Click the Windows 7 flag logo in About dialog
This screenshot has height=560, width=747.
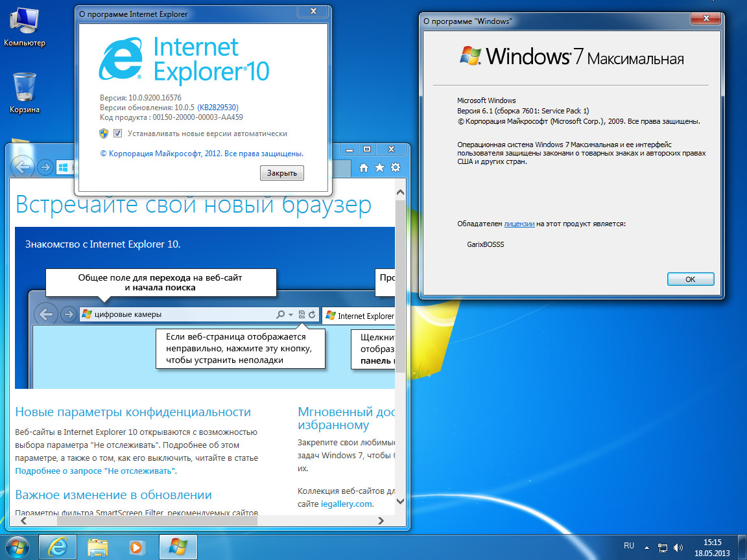[470, 56]
